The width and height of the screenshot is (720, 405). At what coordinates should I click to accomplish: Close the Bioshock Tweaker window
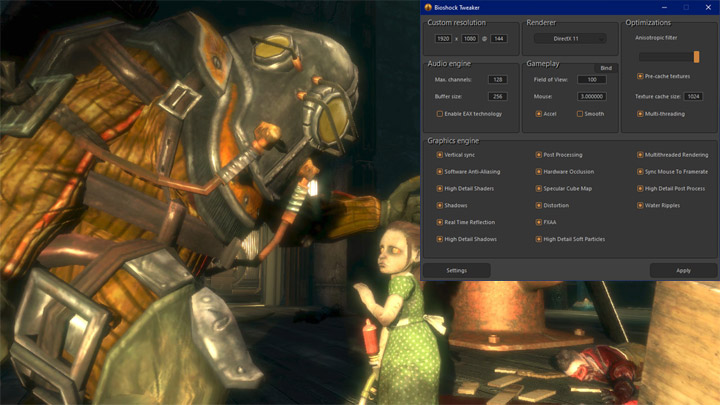coord(708,7)
